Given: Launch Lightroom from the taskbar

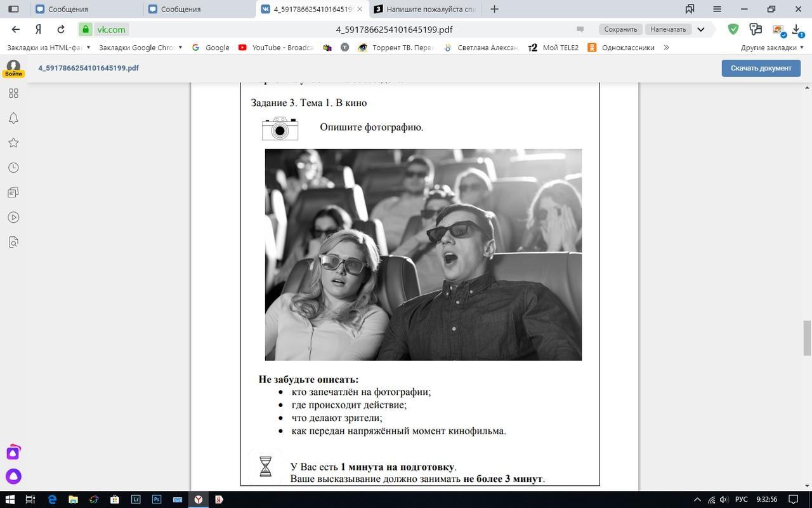Looking at the screenshot, I should click(136, 499).
